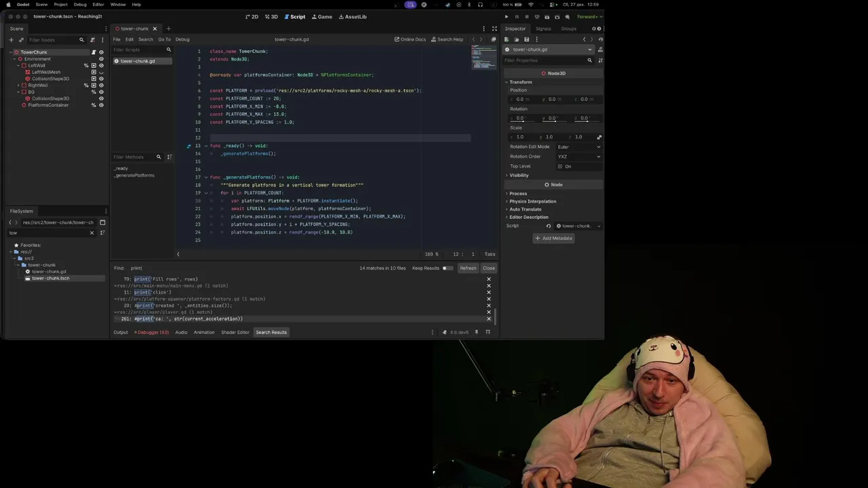The height and width of the screenshot is (488, 868).
Task: Save the edited resource in the Inspector
Action: [x=526, y=39]
